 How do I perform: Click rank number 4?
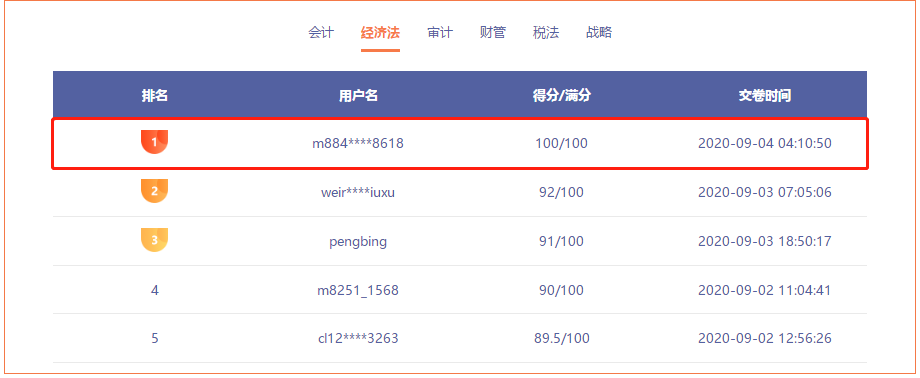pos(155,290)
